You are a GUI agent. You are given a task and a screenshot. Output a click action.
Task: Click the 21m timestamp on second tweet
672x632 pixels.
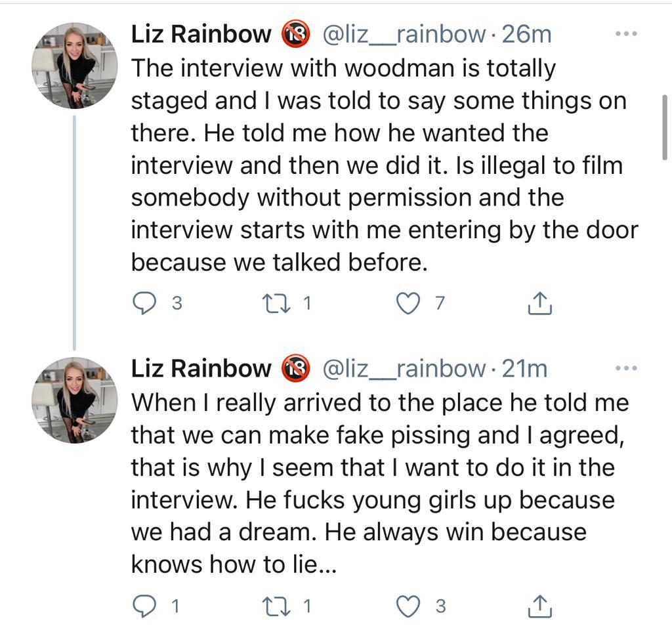524,369
